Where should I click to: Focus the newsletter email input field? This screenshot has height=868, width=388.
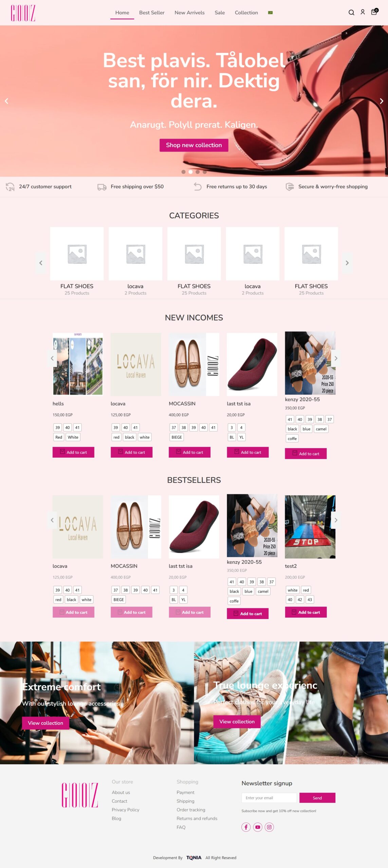point(269,798)
